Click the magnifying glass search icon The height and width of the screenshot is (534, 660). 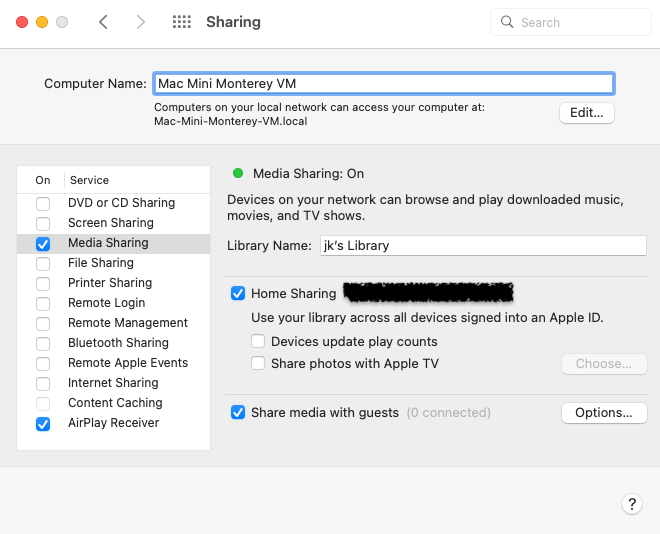click(507, 22)
